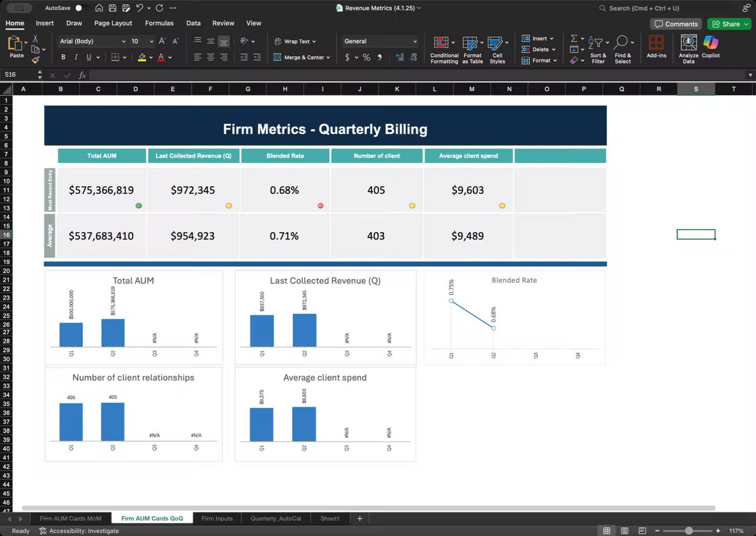This screenshot has width=756, height=536.
Task: Decrease decimal places
Action: pos(413,57)
